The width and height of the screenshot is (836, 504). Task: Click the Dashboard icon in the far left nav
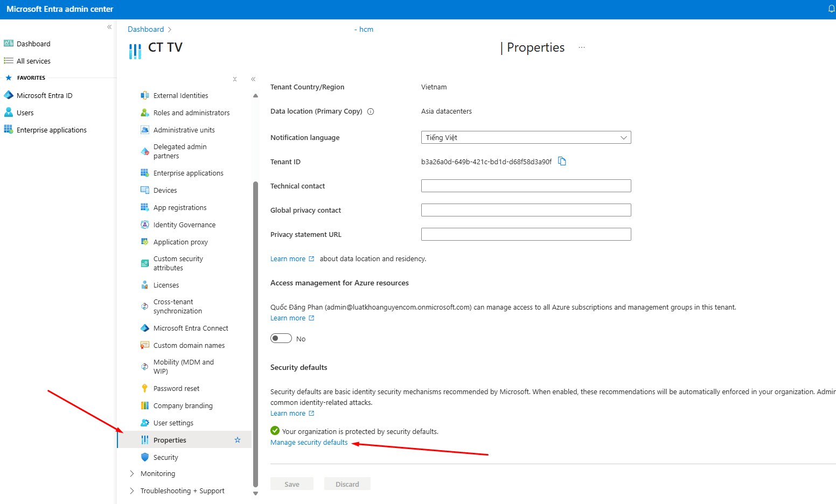point(9,44)
